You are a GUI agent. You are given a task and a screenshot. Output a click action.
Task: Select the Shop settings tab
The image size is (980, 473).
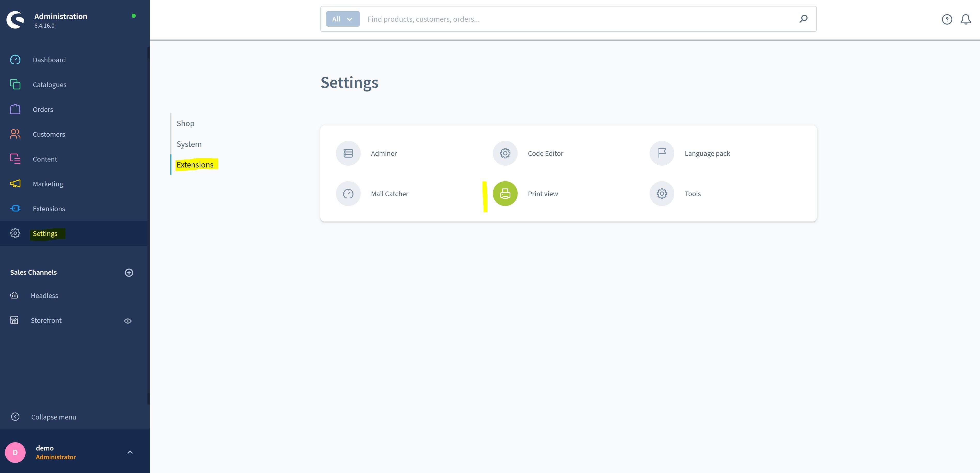click(x=185, y=123)
